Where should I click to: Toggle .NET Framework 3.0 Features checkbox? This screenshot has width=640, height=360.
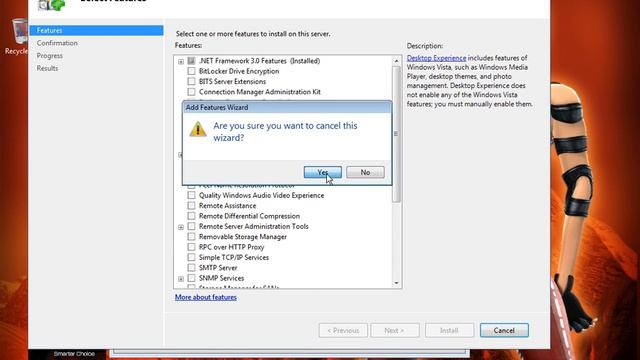click(x=191, y=61)
